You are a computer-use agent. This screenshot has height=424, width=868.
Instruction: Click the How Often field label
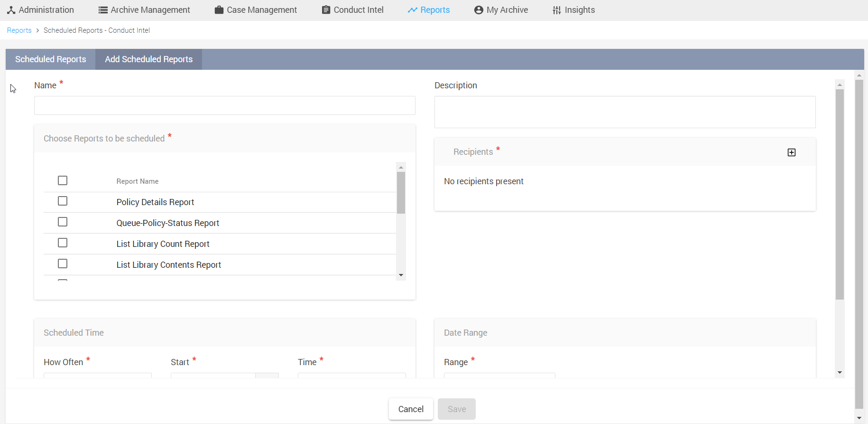coord(64,362)
